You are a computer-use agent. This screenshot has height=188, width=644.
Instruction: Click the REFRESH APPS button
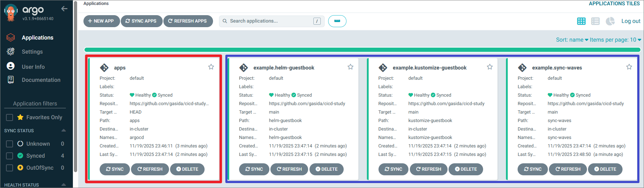pyautogui.click(x=188, y=21)
